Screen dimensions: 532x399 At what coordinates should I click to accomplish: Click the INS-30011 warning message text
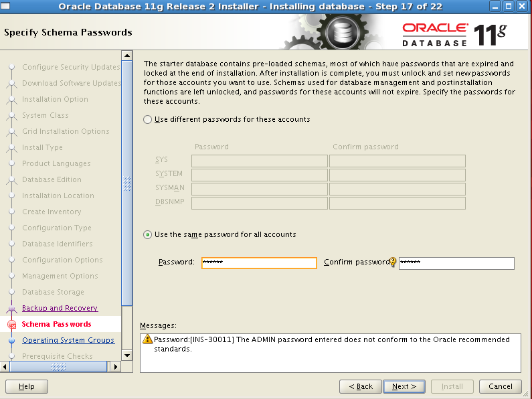(332, 344)
